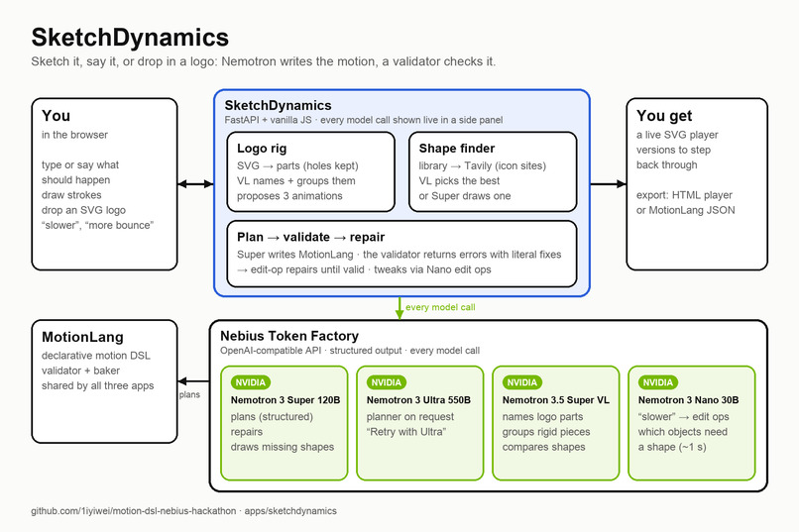The width and height of the screenshot is (799, 532).
Task: Click the text '"slower", "more bounce"'
Action: coord(98,225)
